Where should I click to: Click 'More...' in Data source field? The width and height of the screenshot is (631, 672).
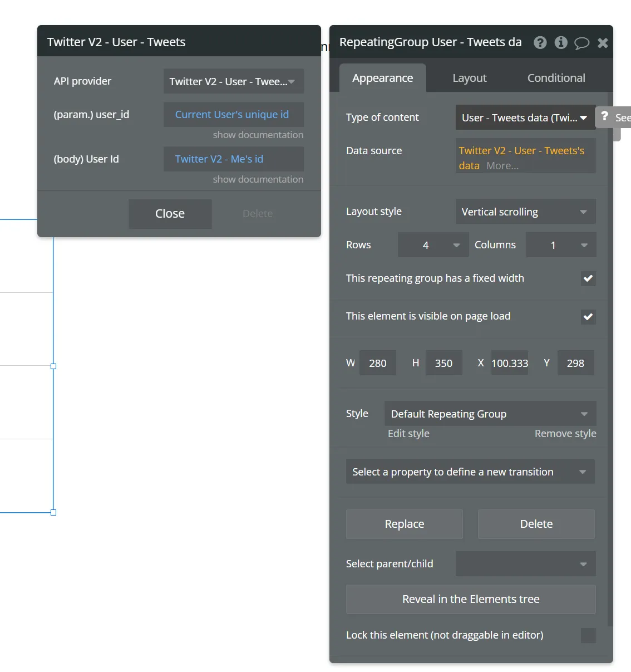502,166
